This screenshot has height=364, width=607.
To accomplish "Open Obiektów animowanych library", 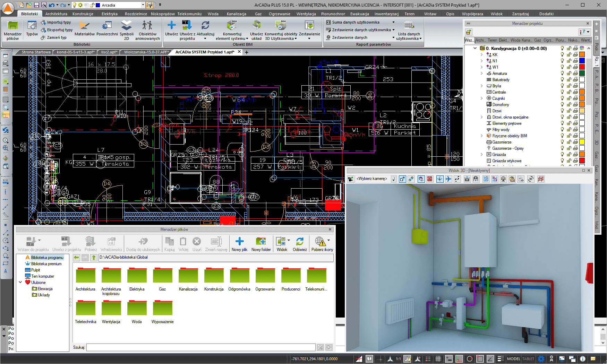I will coord(147,30).
